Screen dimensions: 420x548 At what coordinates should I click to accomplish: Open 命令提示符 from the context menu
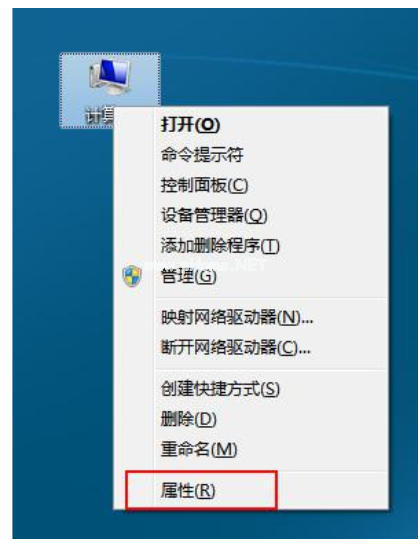click(251, 155)
